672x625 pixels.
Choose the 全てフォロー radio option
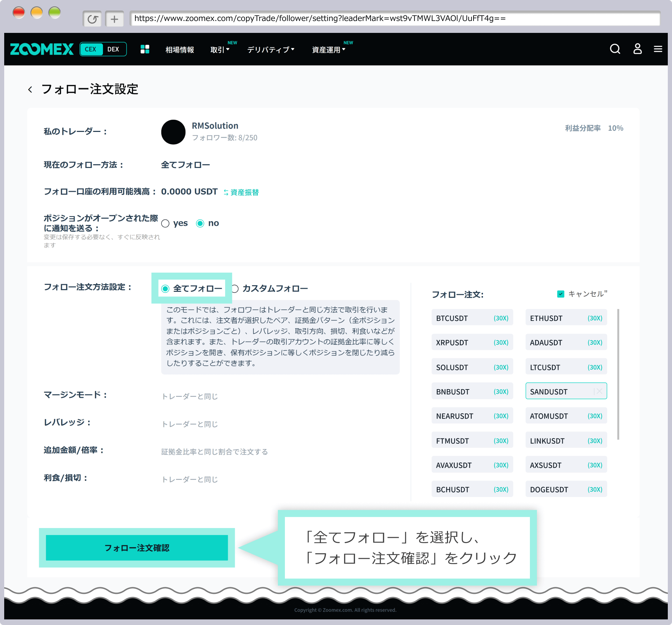point(165,289)
